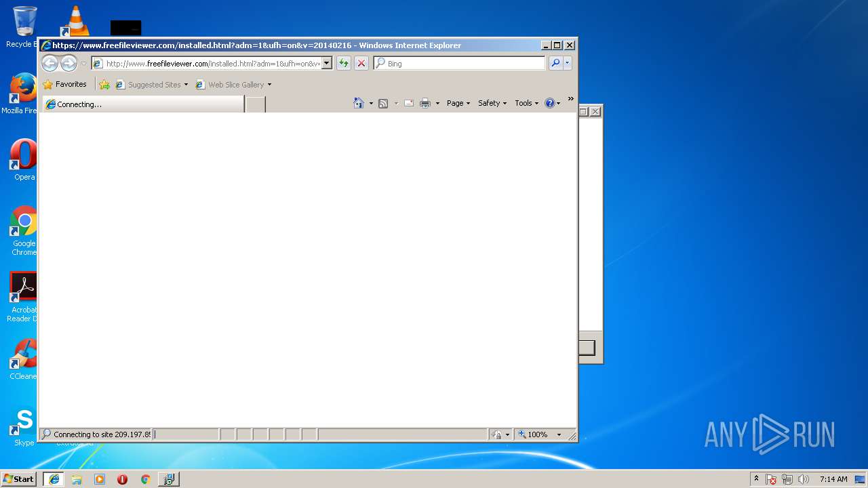868x488 pixels.
Task: Click the Add to Favorites Bar icon
Action: click(x=104, y=85)
